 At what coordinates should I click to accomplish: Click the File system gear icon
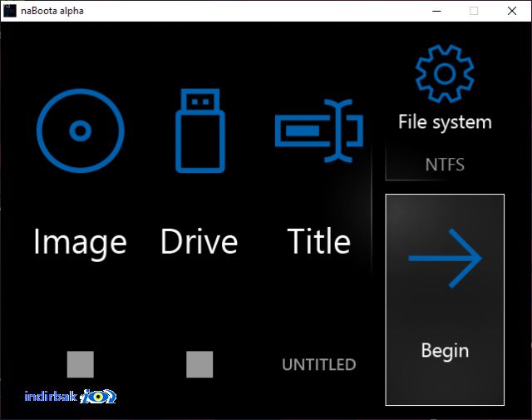tap(445, 74)
